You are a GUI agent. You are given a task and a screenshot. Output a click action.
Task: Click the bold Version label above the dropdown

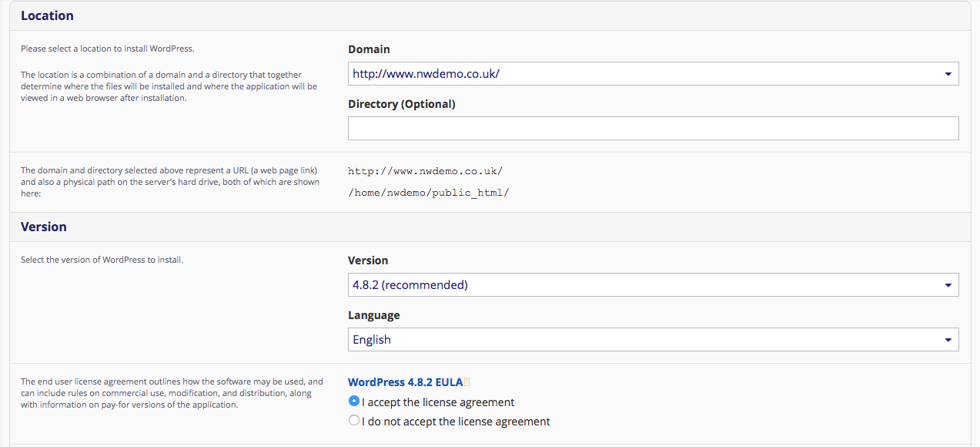(x=368, y=260)
